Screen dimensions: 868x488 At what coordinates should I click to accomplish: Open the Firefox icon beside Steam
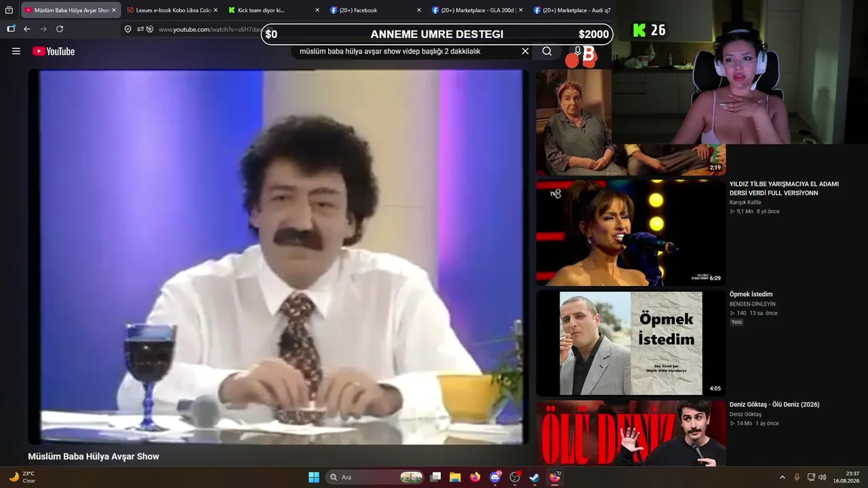(555, 477)
